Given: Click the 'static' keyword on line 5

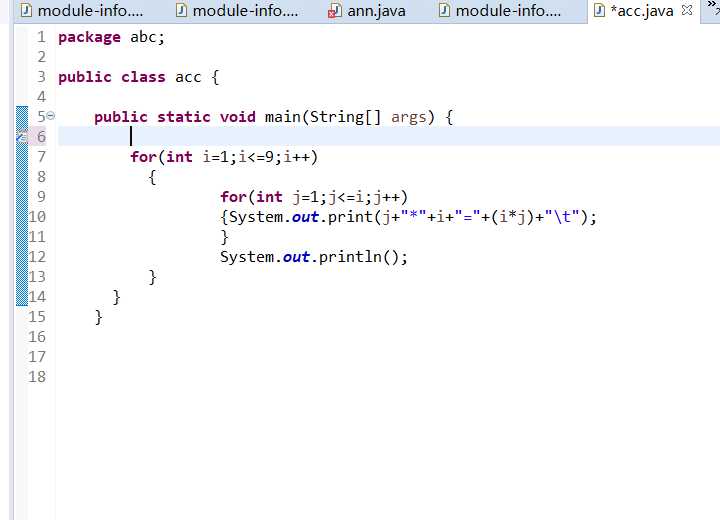Looking at the screenshot, I should tap(184, 117).
